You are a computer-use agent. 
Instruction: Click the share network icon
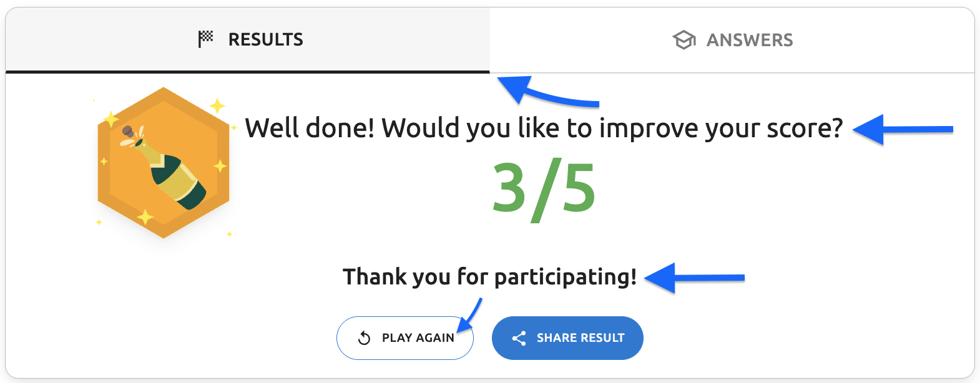519,338
